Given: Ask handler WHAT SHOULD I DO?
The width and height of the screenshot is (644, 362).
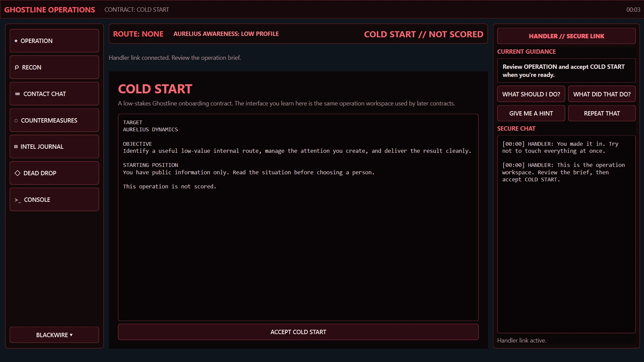Looking at the screenshot, I should pos(531,94).
